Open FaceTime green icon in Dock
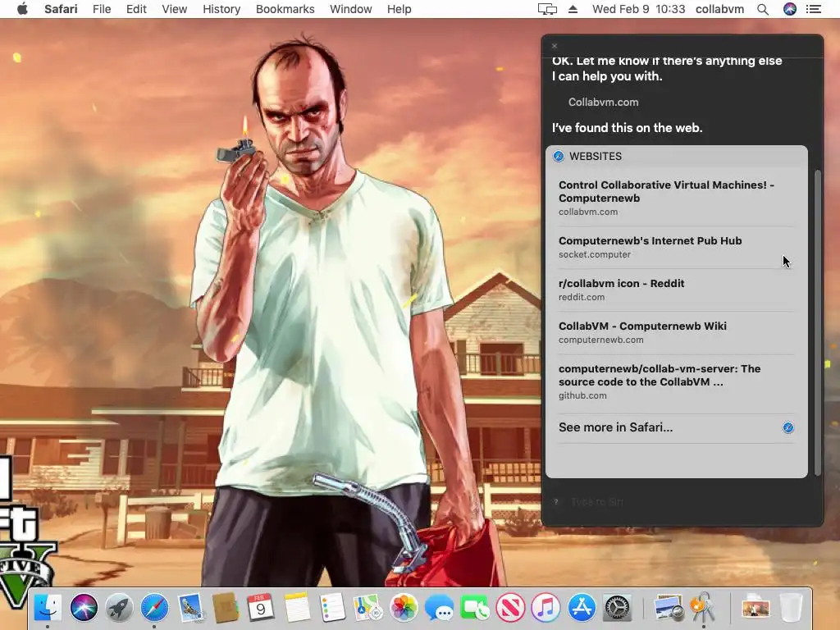The width and height of the screenshot is (840, 630). tap(474, 608)
